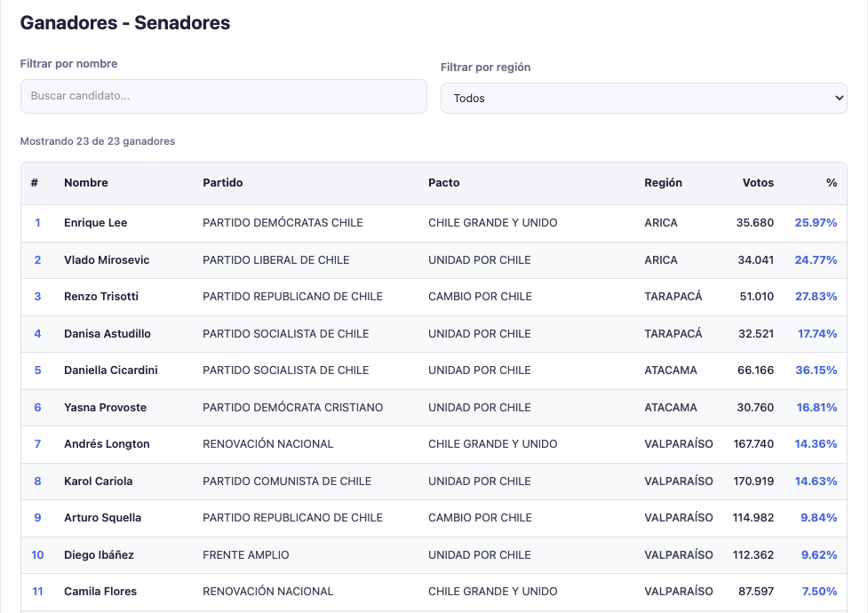This screenshot has height=613, width=868.
Task: Click the 7.50% value for Camila Flores
Action: [819, 592]
